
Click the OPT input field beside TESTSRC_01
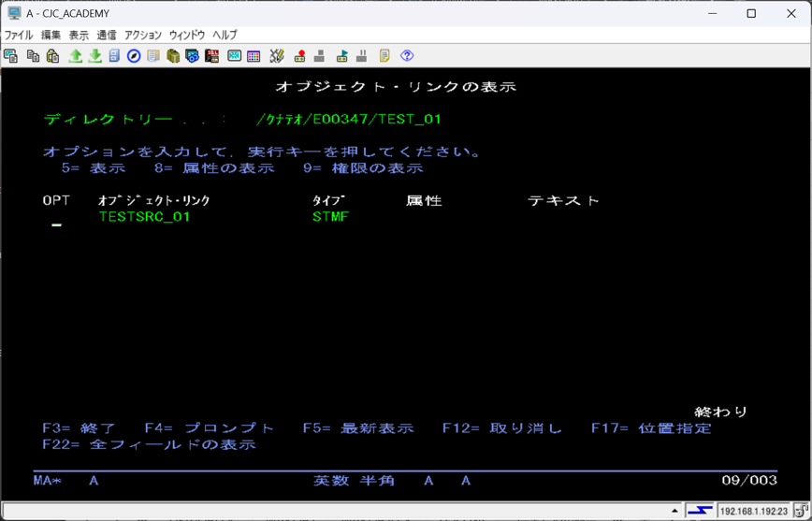coord(56,218)
